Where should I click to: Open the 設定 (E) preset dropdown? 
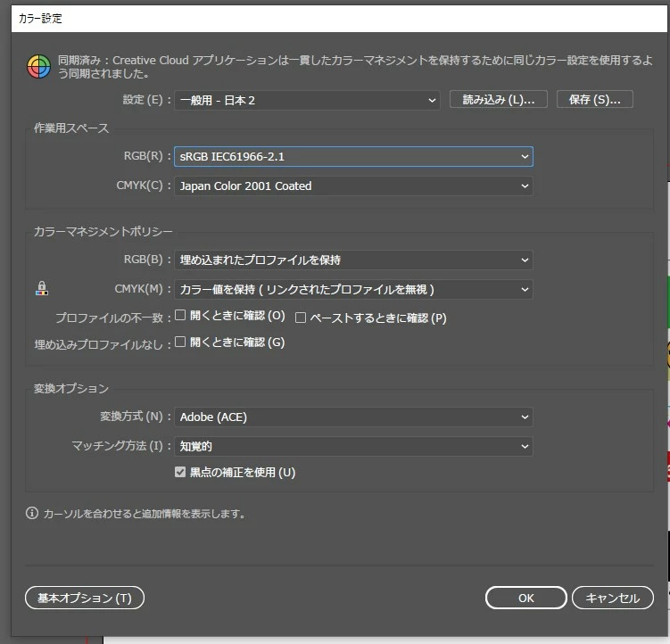307,101
